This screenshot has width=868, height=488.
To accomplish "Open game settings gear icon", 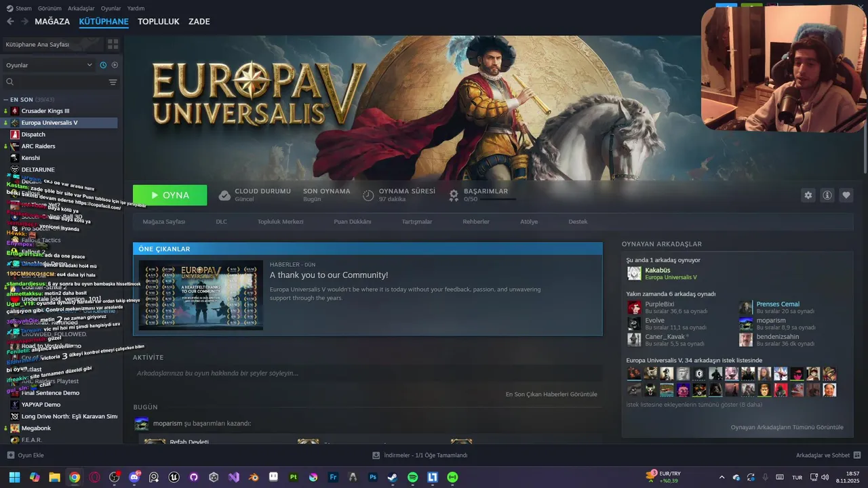I will point(808,195).
